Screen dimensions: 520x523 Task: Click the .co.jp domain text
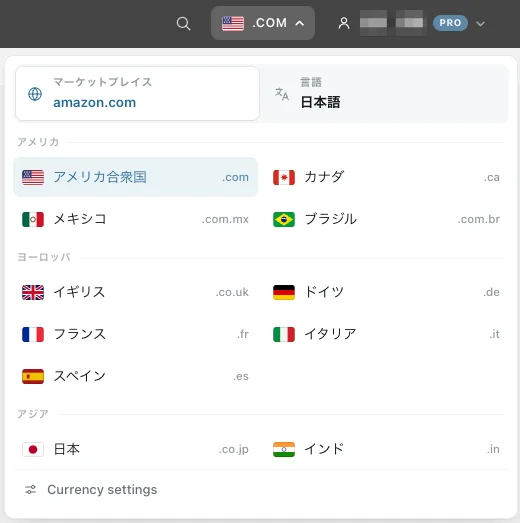234,450
